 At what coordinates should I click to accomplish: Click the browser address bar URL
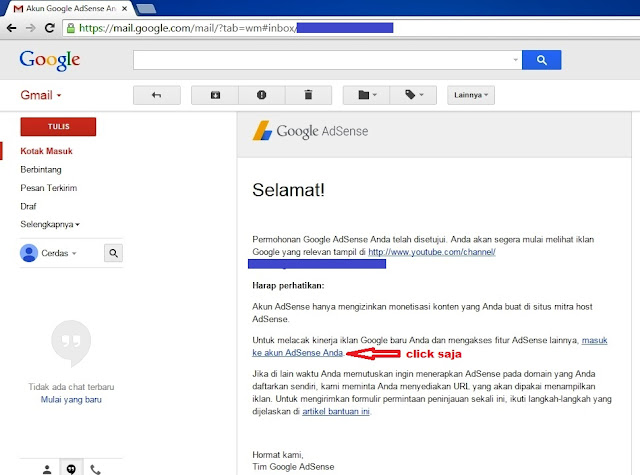point(188,28)
